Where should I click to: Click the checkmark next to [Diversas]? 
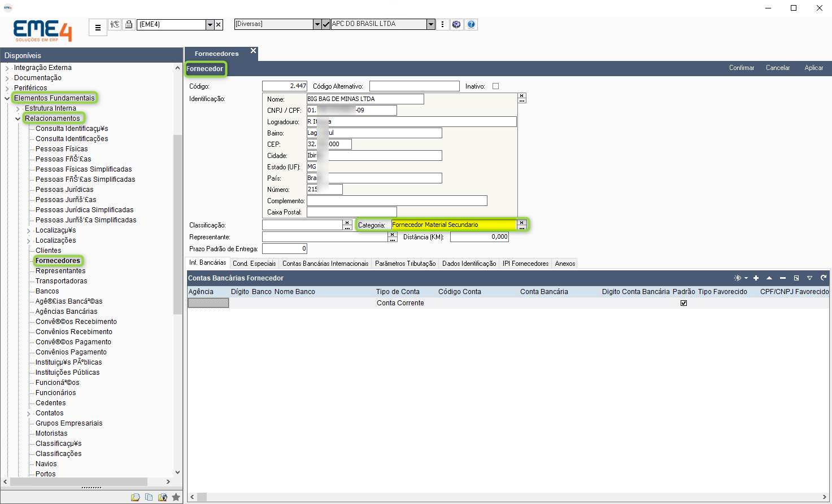pos(326,24)
